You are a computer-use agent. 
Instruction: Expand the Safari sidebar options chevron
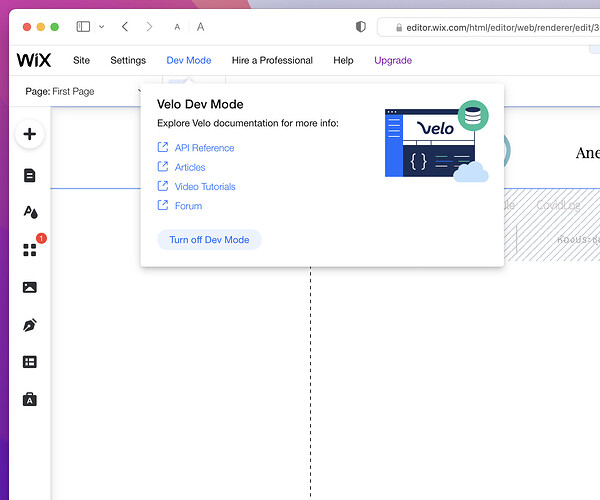click(x=101, y=27)
